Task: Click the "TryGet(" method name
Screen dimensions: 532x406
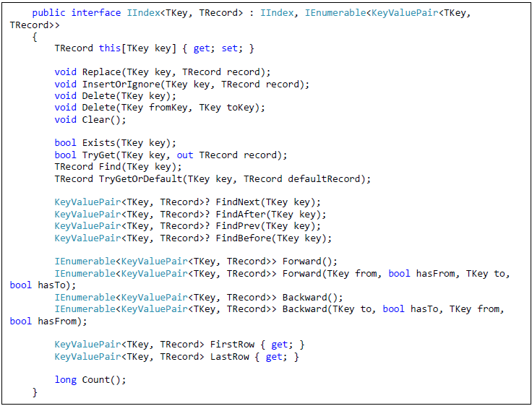Action: 101,155
